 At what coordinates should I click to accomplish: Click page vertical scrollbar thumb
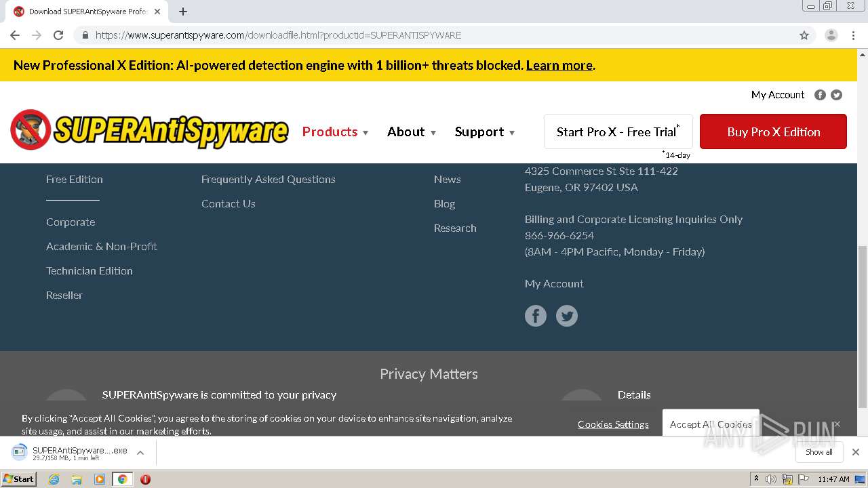click(863, 325)
